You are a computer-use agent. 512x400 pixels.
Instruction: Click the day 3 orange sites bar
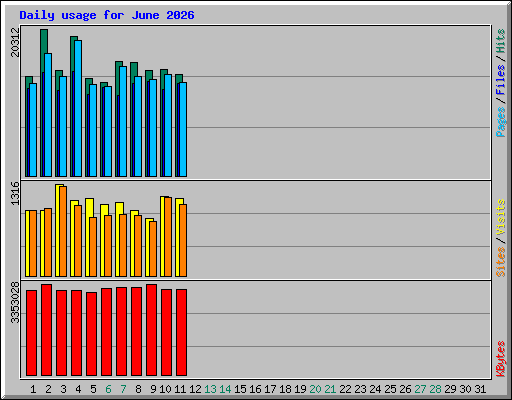(63, 231)
